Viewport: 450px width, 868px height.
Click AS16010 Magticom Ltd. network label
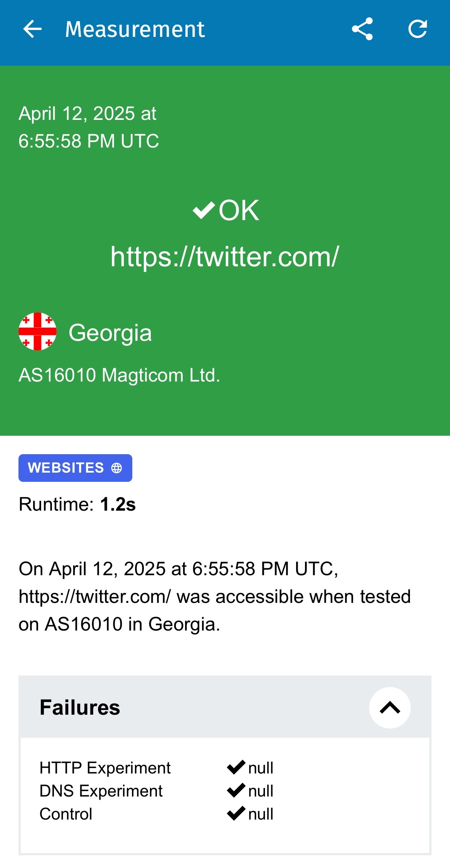[119, 375]
